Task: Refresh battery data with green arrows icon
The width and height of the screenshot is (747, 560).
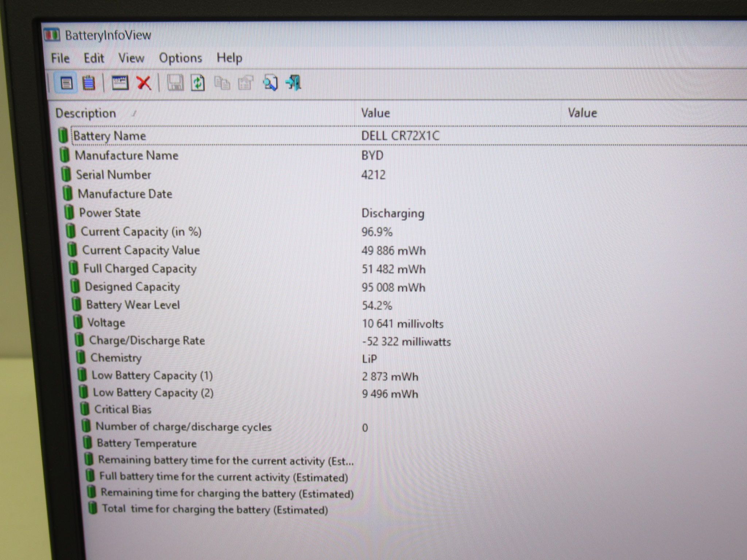Action: pyautogui.click(x=198, y=83)
